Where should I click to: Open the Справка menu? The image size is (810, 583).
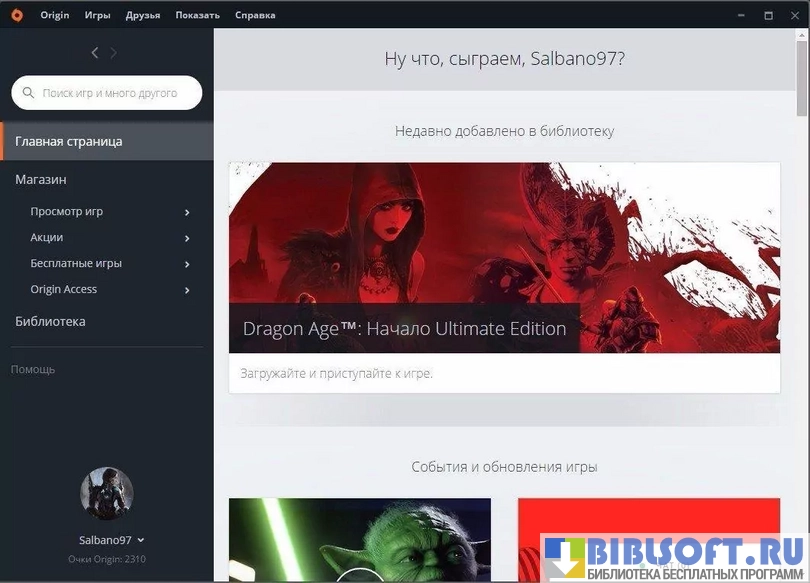[255, 15]
